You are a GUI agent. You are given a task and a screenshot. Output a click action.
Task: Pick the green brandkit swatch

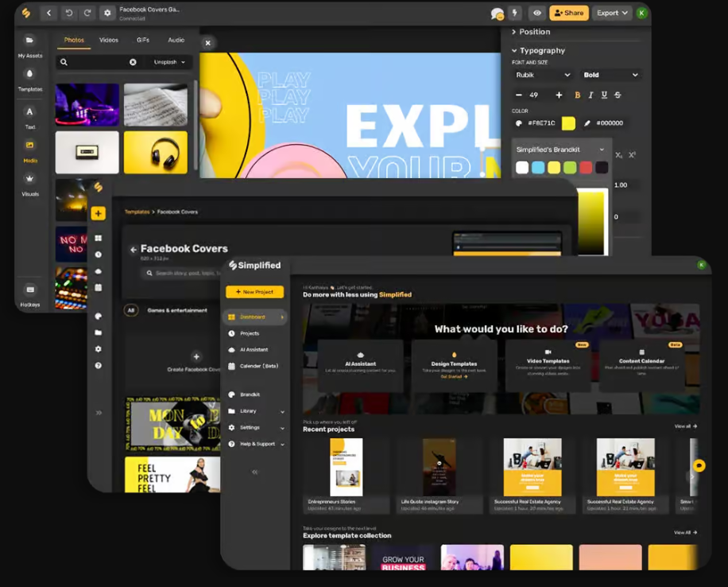point(570,168)
